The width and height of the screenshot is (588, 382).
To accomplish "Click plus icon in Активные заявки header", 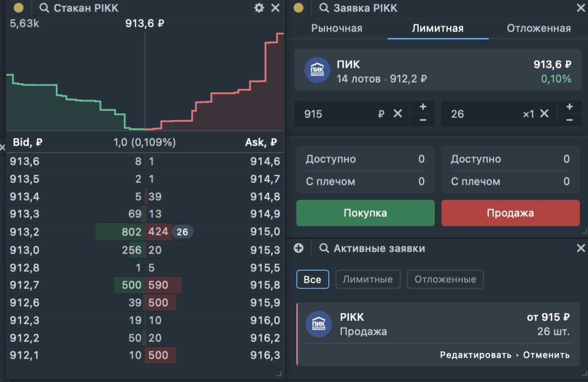I will coord(298,248).
